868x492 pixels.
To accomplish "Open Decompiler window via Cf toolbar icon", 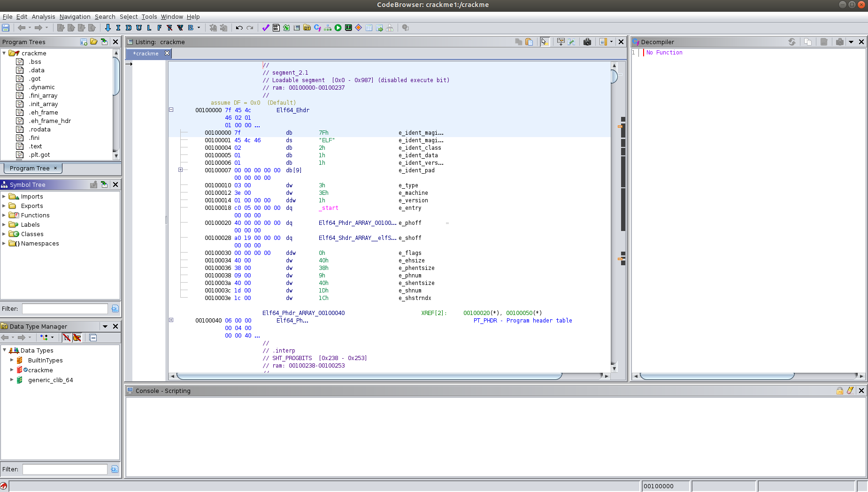I will point(317,28).
